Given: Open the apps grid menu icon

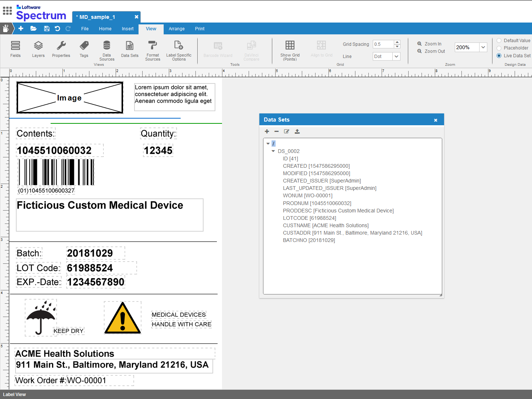Looking at the screenshot, I should coord(7,11).
